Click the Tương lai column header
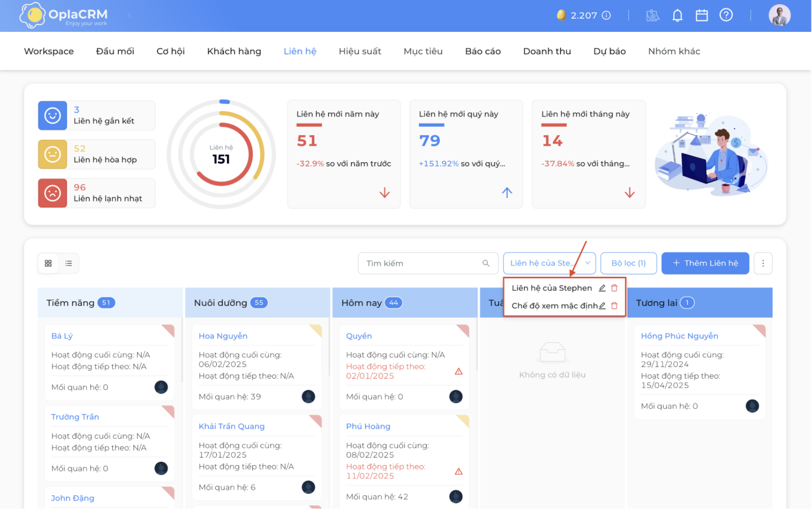The width and height of the screenshot is (812, 510). click(700, 303)
